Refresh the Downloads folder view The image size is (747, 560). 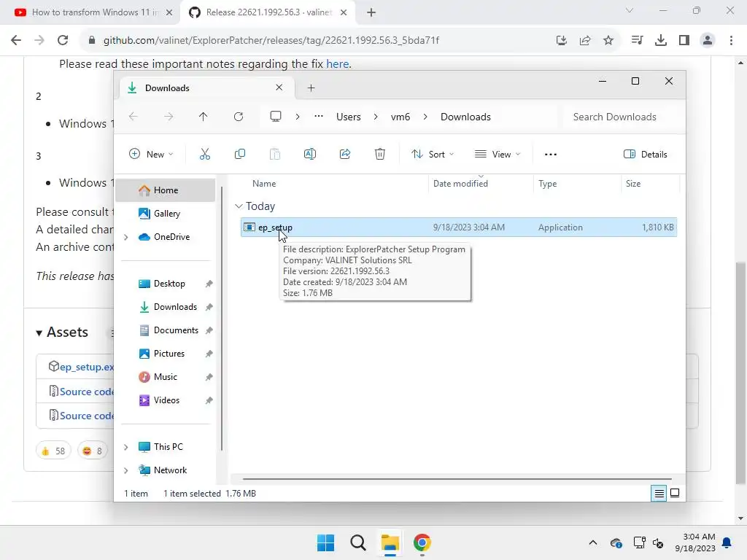(239, 117)
